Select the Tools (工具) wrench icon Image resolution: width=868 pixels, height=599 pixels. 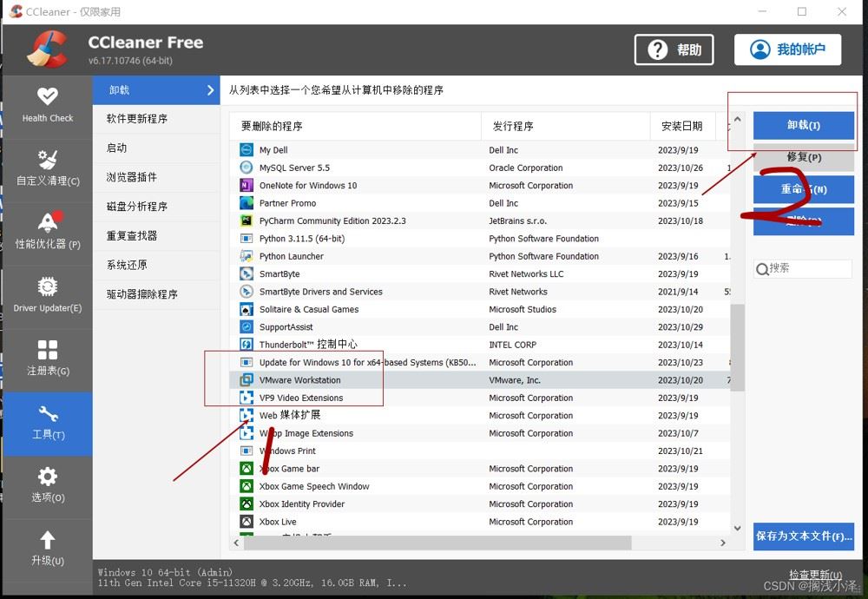[48, 413]
